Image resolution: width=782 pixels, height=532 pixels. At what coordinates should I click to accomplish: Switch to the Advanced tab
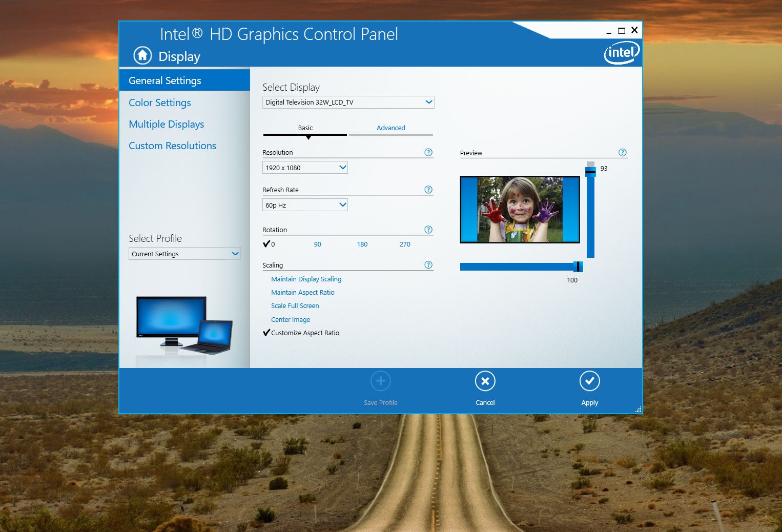pyautogui.click(x=390, y=128)
